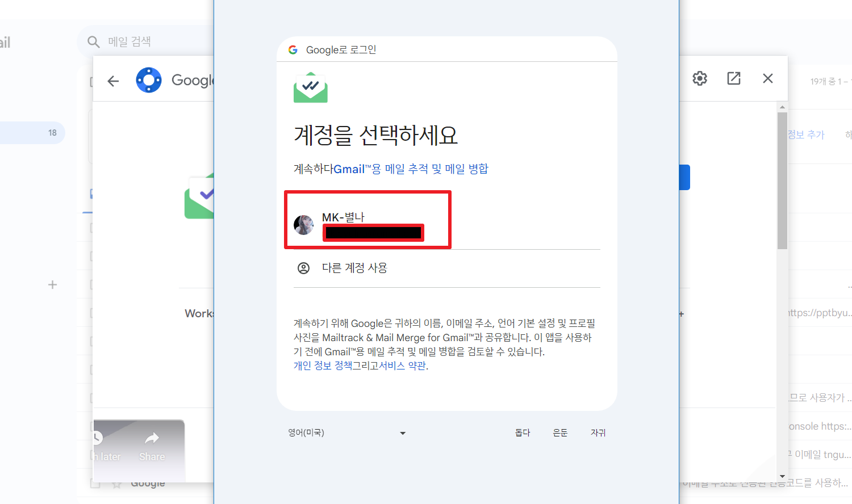This screenshot has width=852, height=504.
Task: Go back using the arrow in Workspace panel
Action: coord(113,81)
